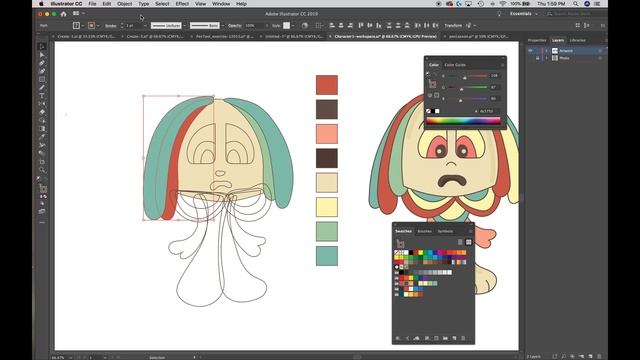This screenshot has width=640, height=360.
Task: Open the Graphic Style dropdown
Action: point(293,25)
